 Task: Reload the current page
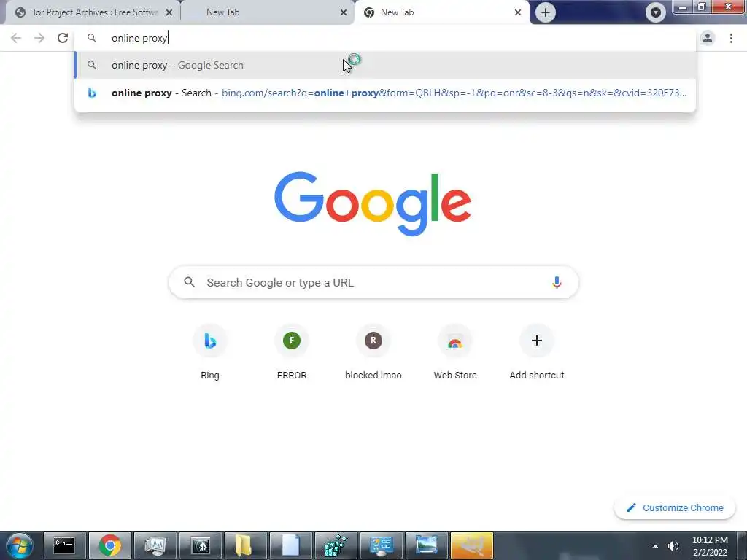coord(63,38)
